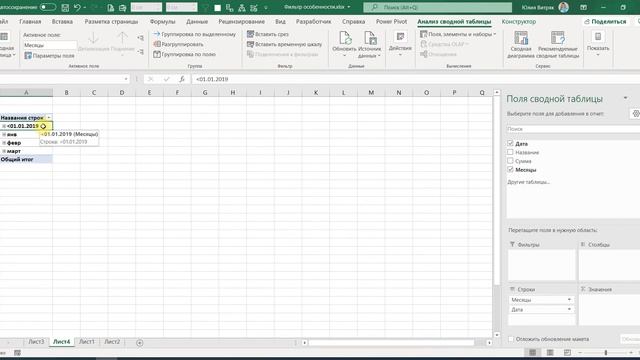Viewport: 640px width, 360px height.
Task: Select column header H
Action: coord(232,93)
